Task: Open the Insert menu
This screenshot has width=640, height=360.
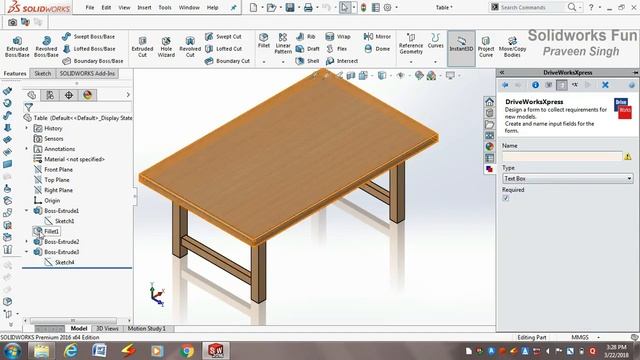Action: (144, 7)
